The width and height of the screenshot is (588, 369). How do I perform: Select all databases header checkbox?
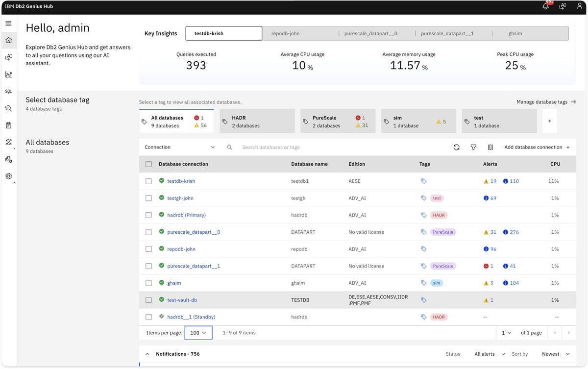coord(148,164)
